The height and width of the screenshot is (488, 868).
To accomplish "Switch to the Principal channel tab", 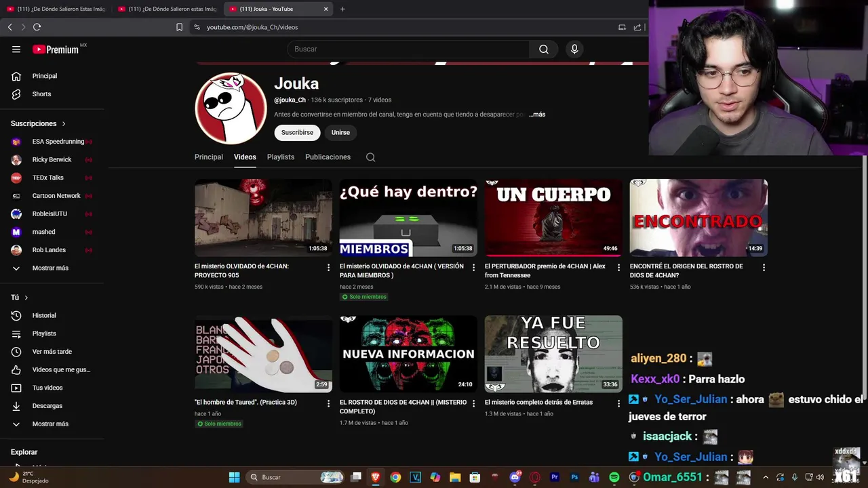I will coord(209,157).
